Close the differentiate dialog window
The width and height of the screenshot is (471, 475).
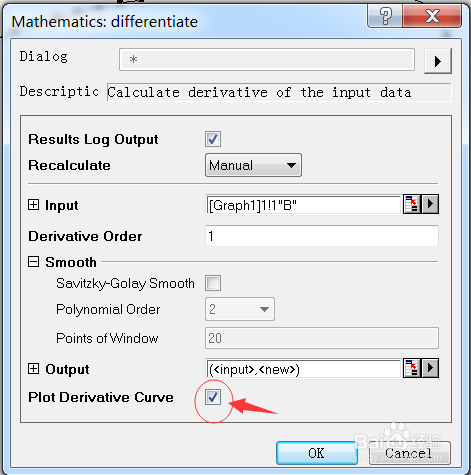click(x=432, y=16)
